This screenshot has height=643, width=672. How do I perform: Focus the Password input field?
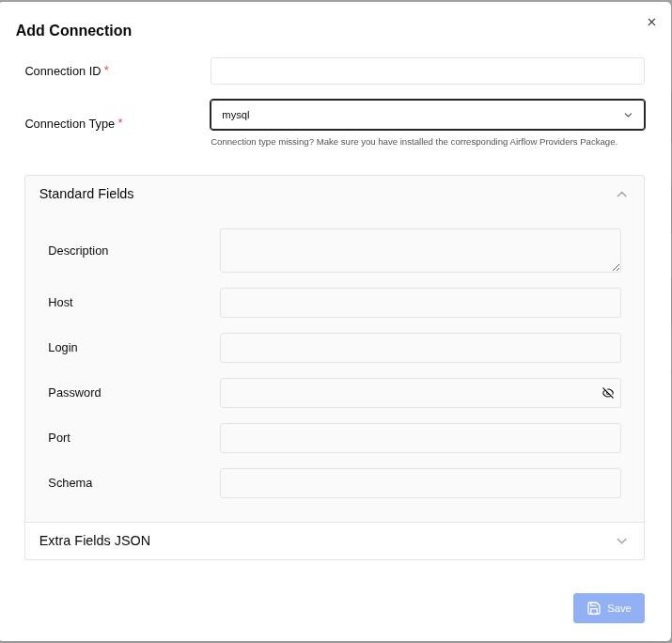tap(409, 393)
